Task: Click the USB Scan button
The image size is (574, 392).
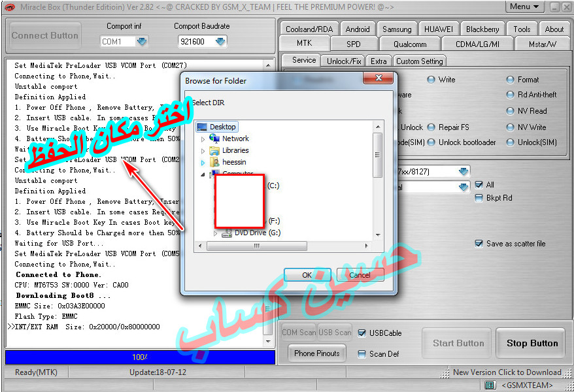Action: coord(335,333)
